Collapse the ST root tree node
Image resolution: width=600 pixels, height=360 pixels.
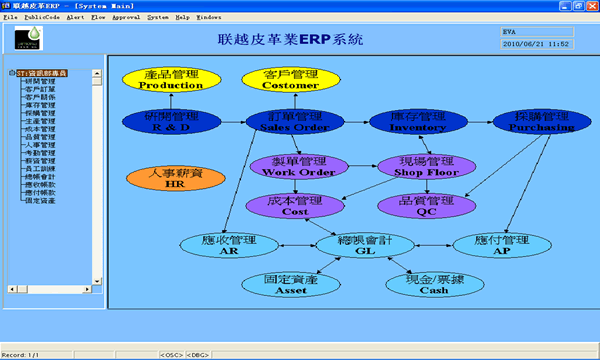tap(12, 73)
